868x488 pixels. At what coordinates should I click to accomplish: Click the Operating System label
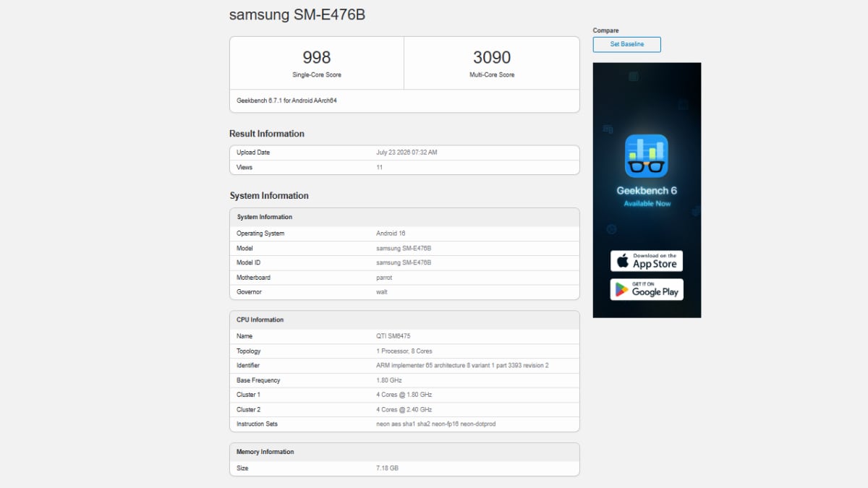(x=260, y=234)
